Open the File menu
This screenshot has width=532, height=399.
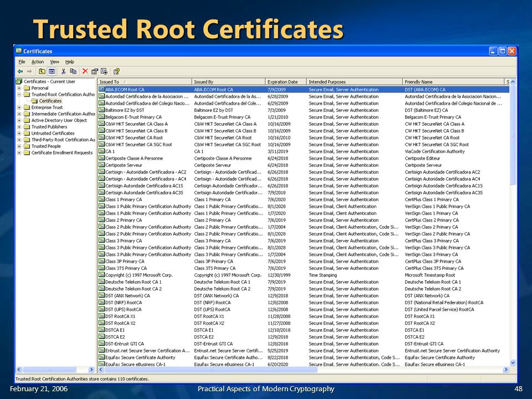pos(22,62)
